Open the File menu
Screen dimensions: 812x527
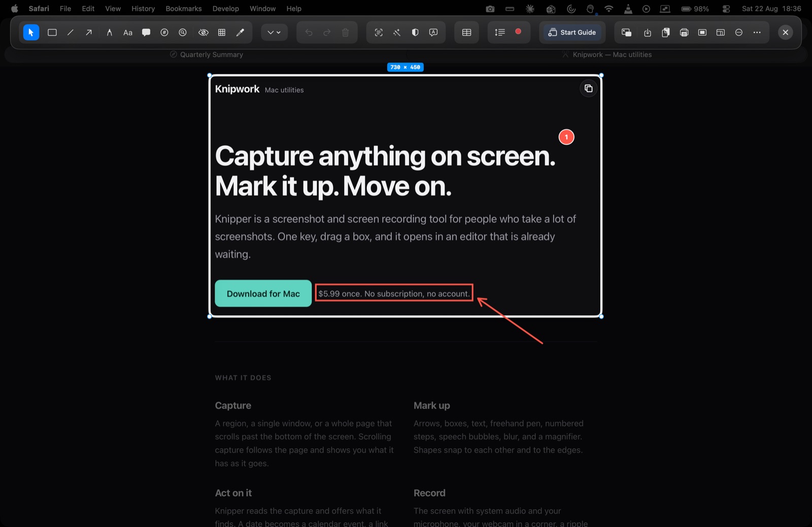coord(65,9)
